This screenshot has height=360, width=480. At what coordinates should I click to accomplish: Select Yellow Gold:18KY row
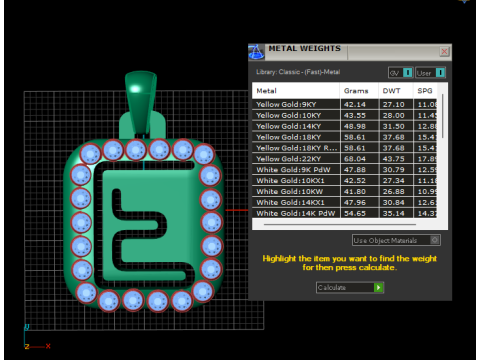coord(344,137)
